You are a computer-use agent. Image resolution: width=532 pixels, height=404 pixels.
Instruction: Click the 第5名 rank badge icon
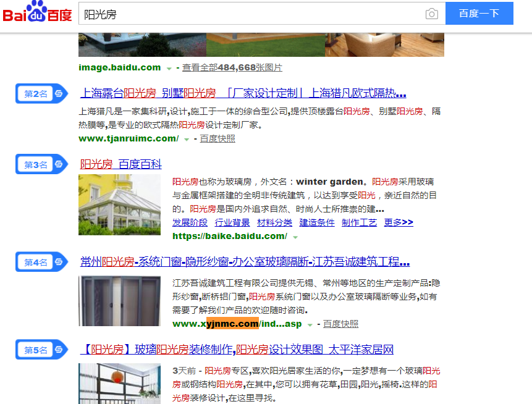click(x=42, y=350)
